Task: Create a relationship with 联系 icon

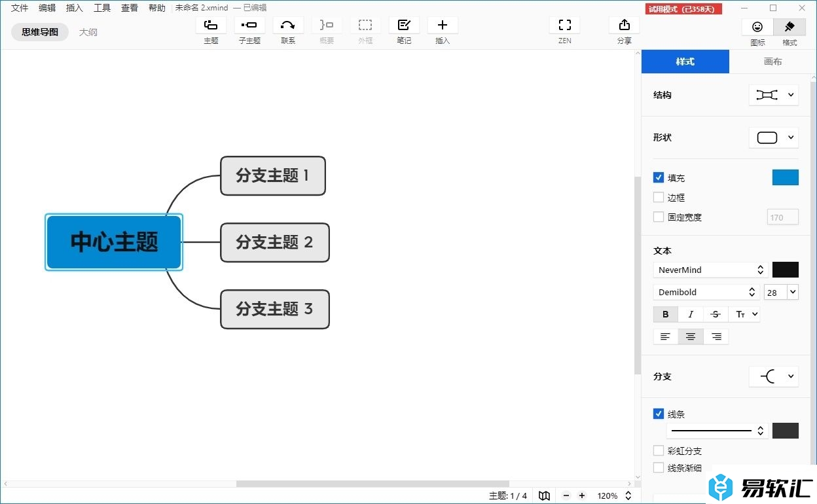Action: (x=288, y=26)
